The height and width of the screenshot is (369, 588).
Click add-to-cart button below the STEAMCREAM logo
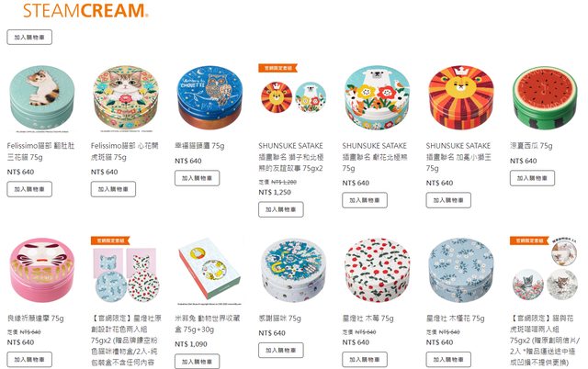(x=29, y=37)
